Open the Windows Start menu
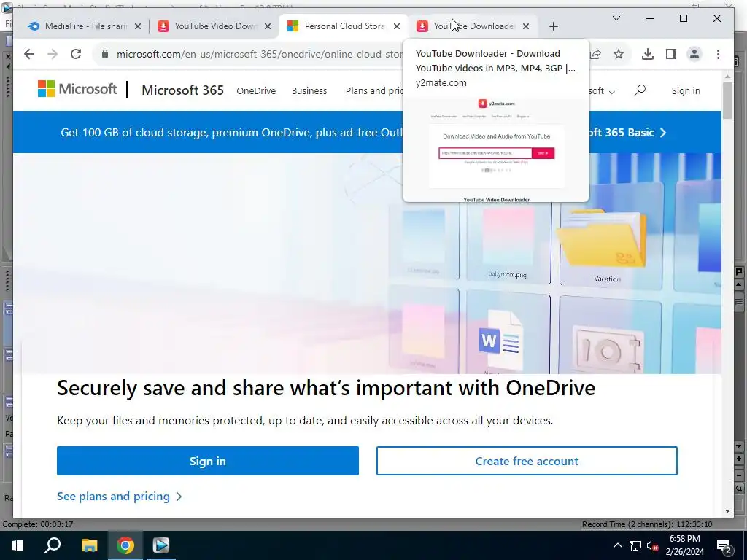747x560 pixels. pos(18,545)
